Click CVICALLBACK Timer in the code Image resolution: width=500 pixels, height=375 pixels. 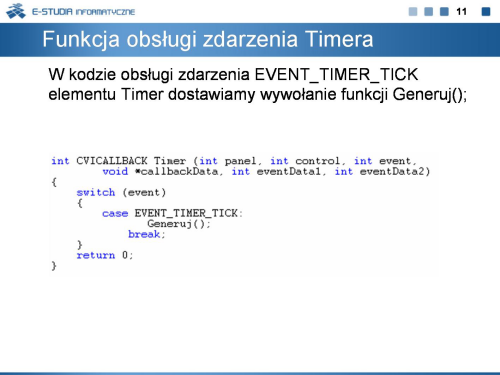pos(131,161)
